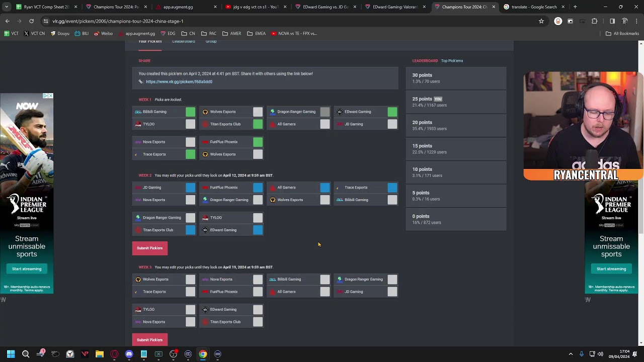Open File Explorer from the taskbar

pyautogui.click(x=100, y=354)
